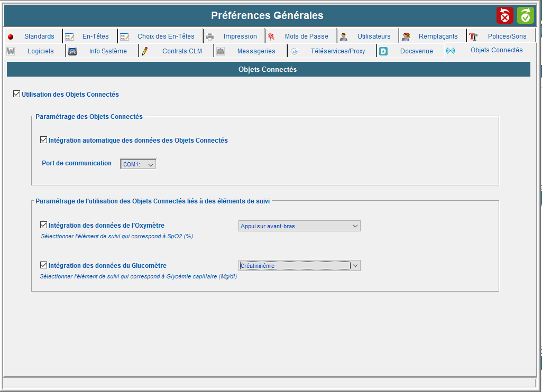Open the Téléservices/Proxy tab
The height and width of the screenshot is (392, 542).
[x=337, y=51]
